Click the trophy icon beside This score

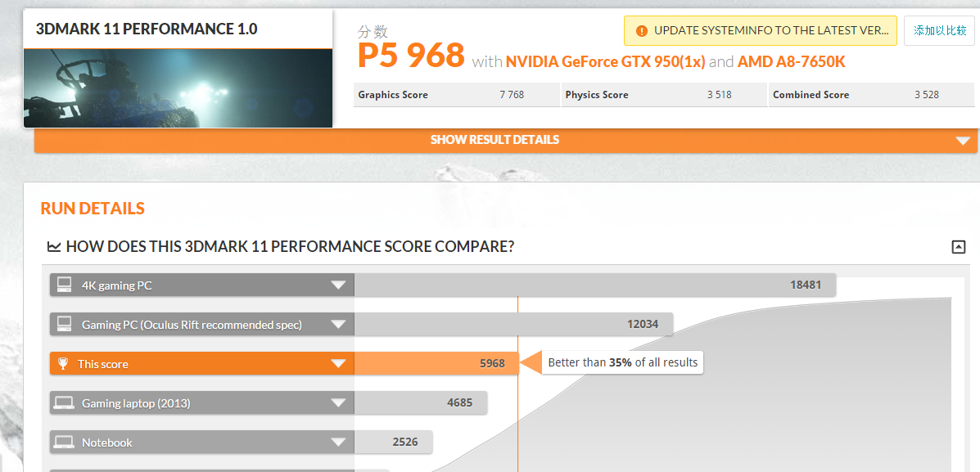[x=62, y=364]
